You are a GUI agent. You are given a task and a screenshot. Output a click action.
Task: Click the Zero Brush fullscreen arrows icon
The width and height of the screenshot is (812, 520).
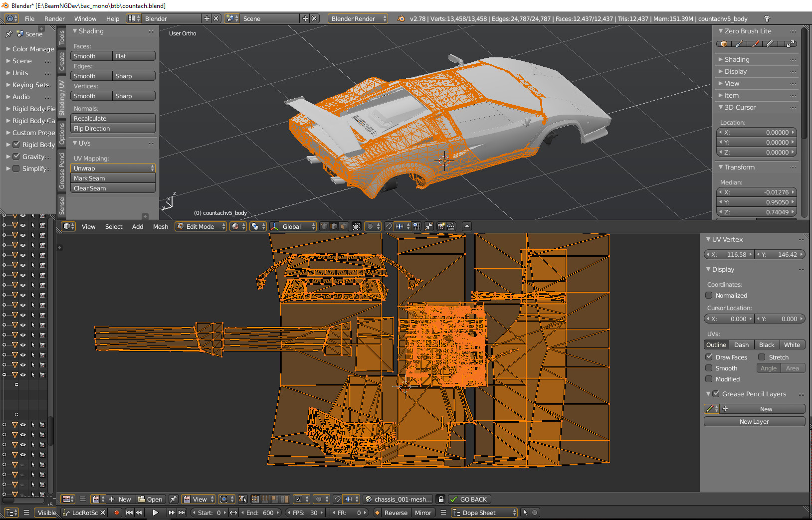click(790, 44)
